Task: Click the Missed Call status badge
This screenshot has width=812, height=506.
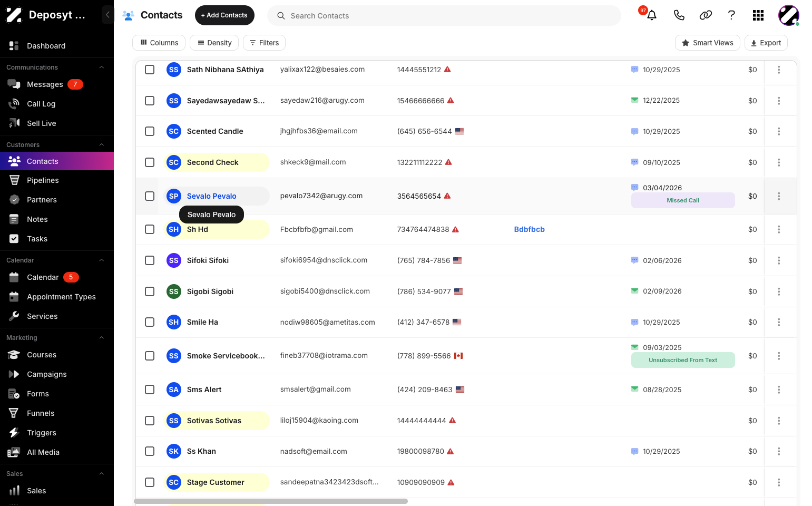Action: [x=683, y=200]
